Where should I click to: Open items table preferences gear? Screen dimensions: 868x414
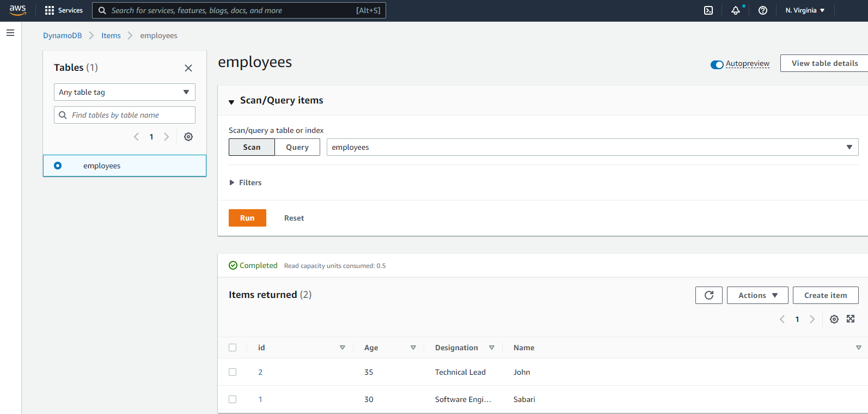point(834,319)
